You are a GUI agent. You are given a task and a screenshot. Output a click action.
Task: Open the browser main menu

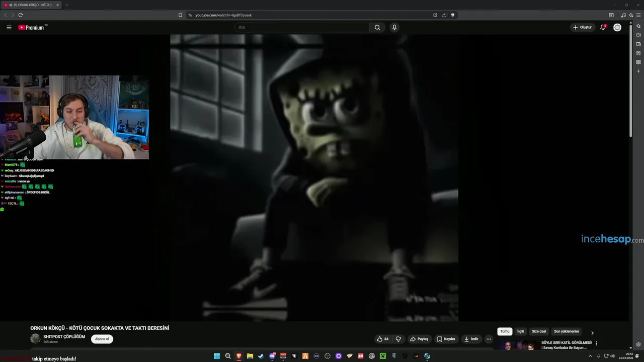click(638, 15)
